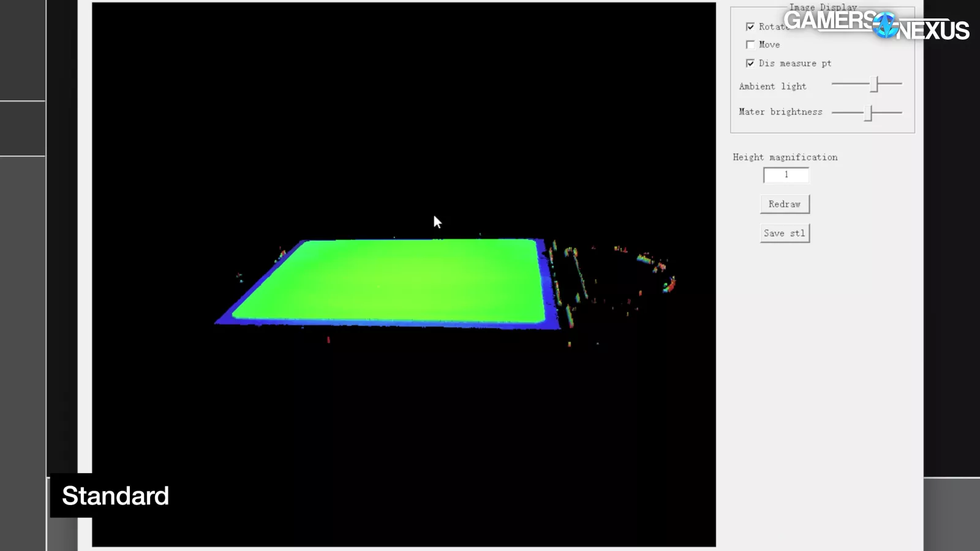The height and width of the screenshot is (551, 980).
Task: Click the Mater brightness slider handle
Action: point(868,113)
